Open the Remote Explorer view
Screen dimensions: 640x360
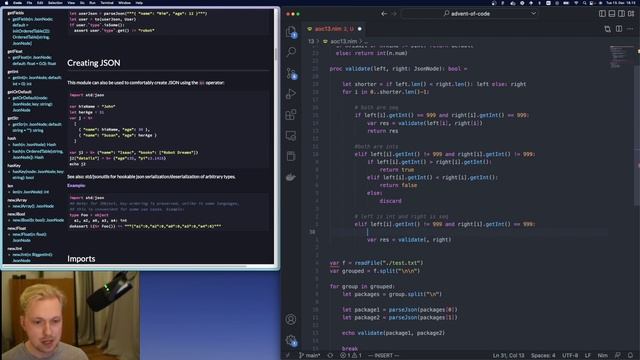[291, 136]
